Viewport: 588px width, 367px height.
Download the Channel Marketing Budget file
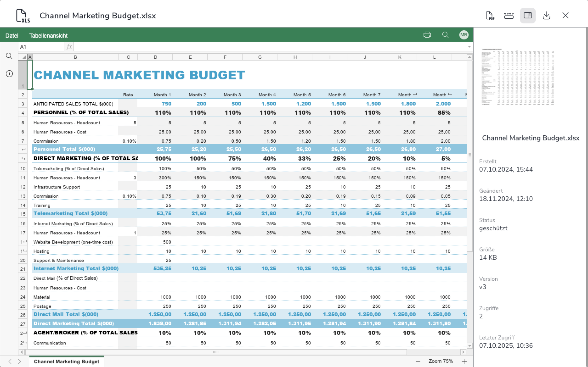546,16
